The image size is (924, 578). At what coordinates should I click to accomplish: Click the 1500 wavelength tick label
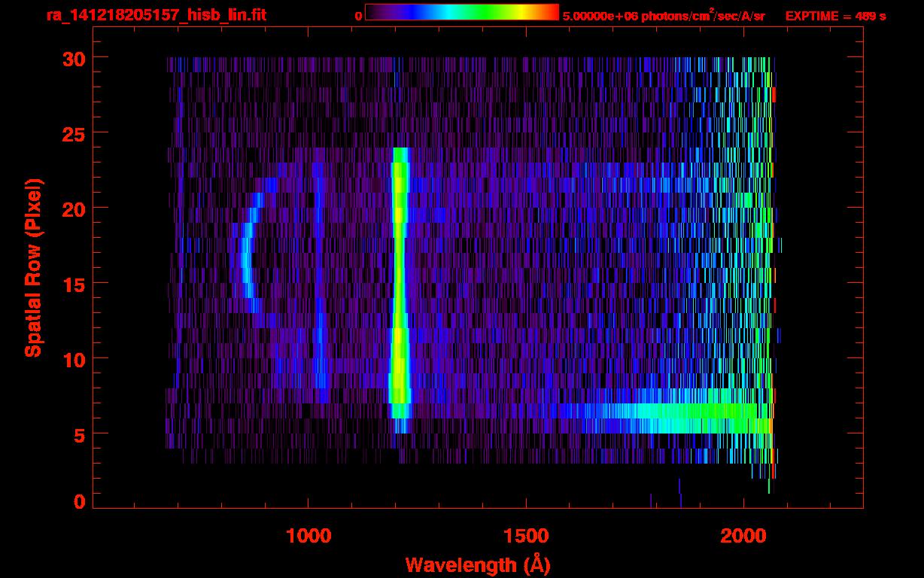tap(526, 535)
